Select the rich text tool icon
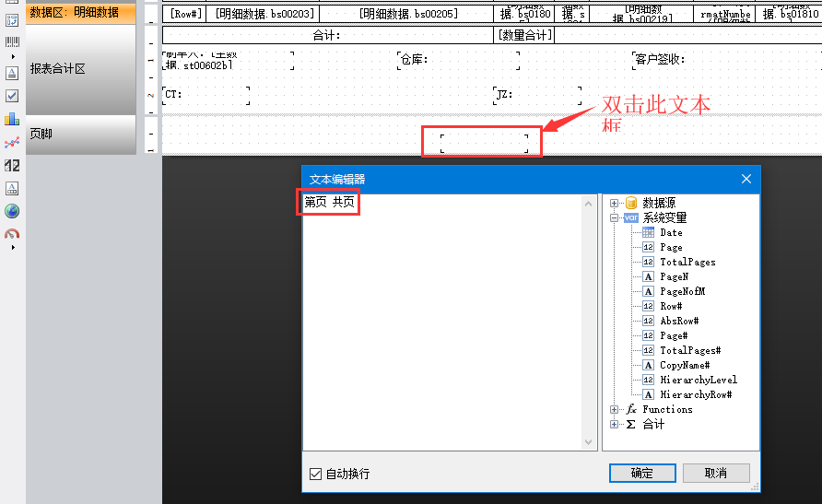 pyautogui.click(x=12, y=188)
